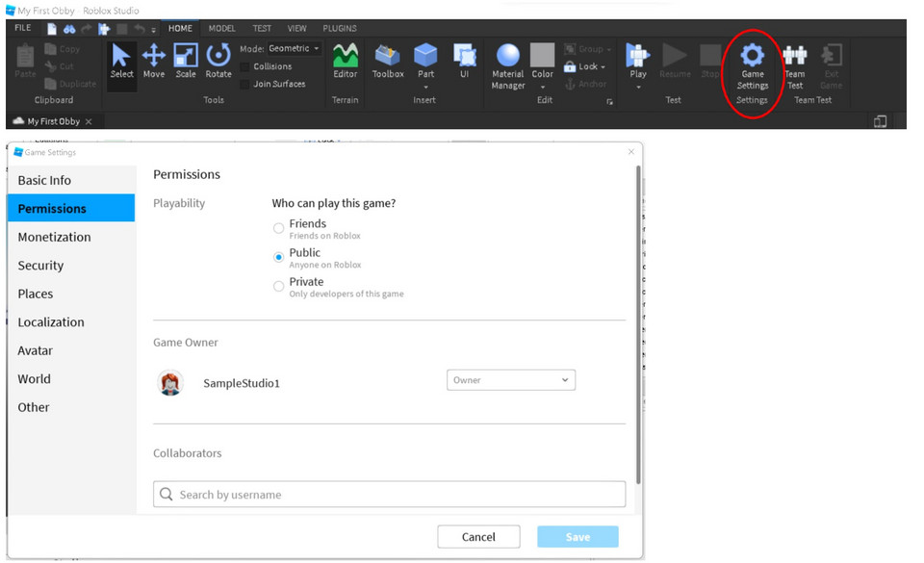This screenshot has width=924, height=563.
Task: Open the Other settings page
Action: (71, 407)
